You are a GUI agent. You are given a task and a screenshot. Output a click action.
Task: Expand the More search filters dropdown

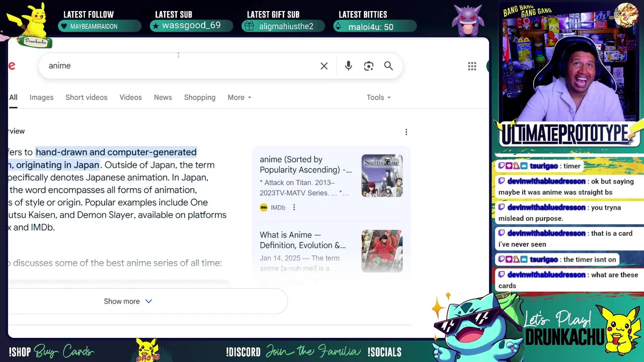239,98
